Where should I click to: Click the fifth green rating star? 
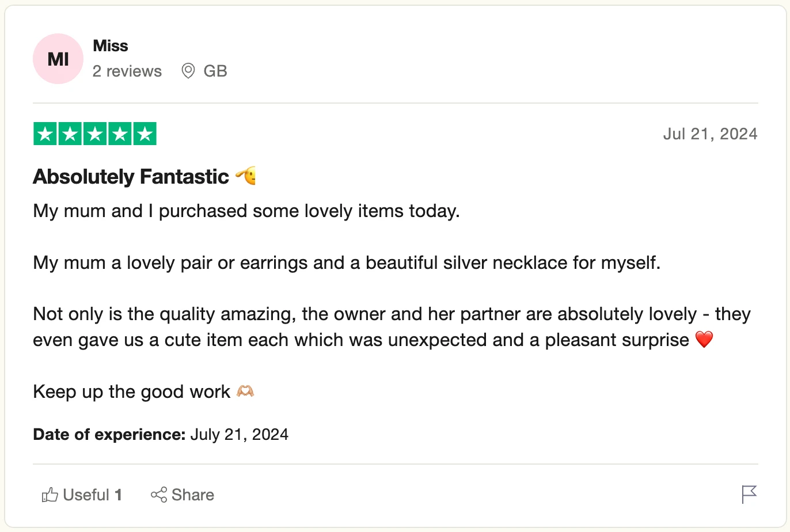145,134
